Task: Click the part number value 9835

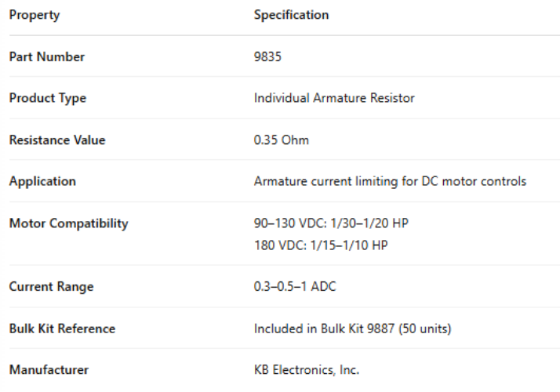Action: (x=267, y=56)
